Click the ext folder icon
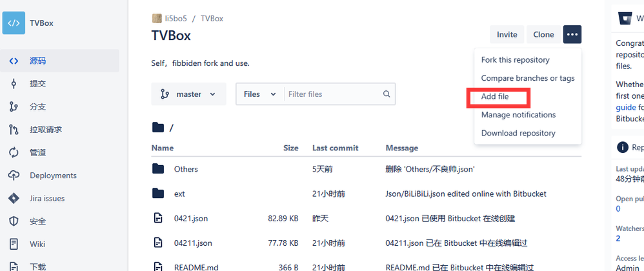This screenshot has width=644, height=271. coord(157,194)
